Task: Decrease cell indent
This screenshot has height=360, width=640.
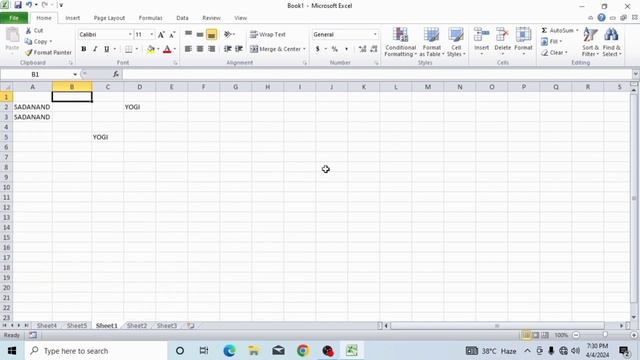Action: [228, 49]
